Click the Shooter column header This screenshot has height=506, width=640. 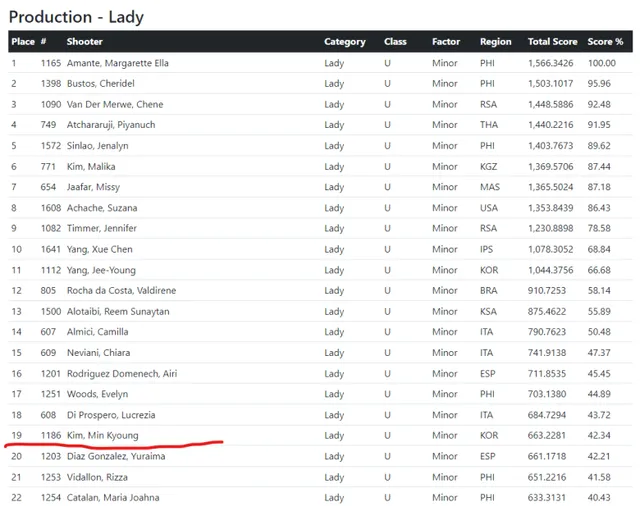coord(85,42)
